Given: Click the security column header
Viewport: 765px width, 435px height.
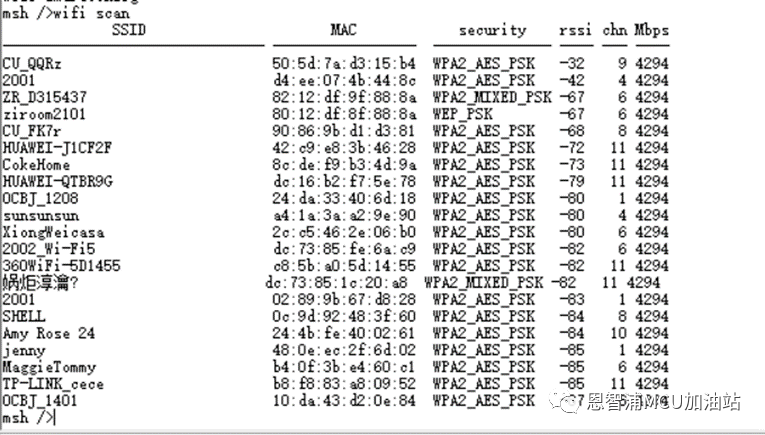Looking at the screenshot, I should [x=492, y=31].
